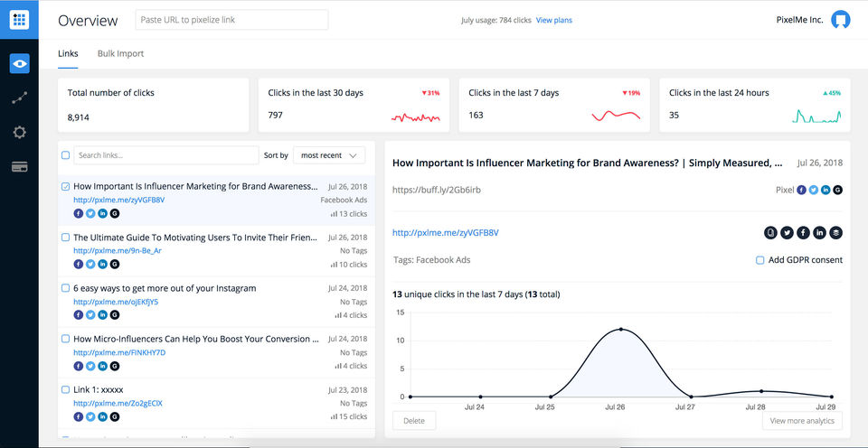Image resolution: width=868 pixels, height=448 pixels.
Task: Click the Facebook share icon in the link details
Action: (804, 233)
